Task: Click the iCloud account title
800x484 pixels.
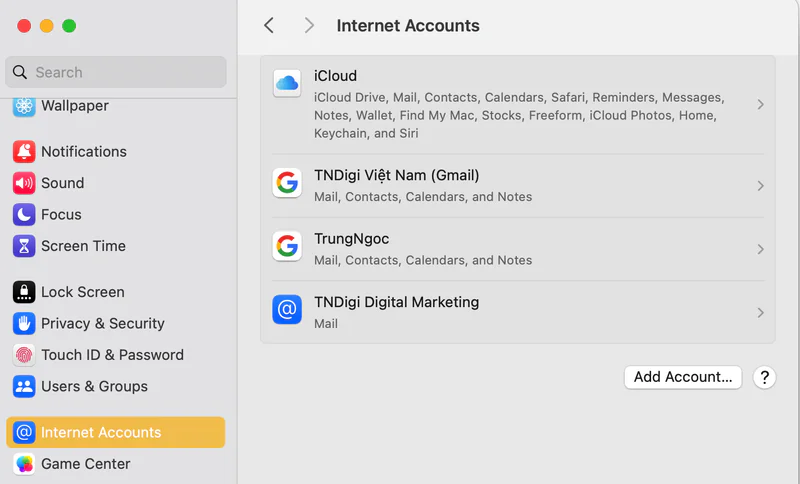Action: [x=335, y=76]
